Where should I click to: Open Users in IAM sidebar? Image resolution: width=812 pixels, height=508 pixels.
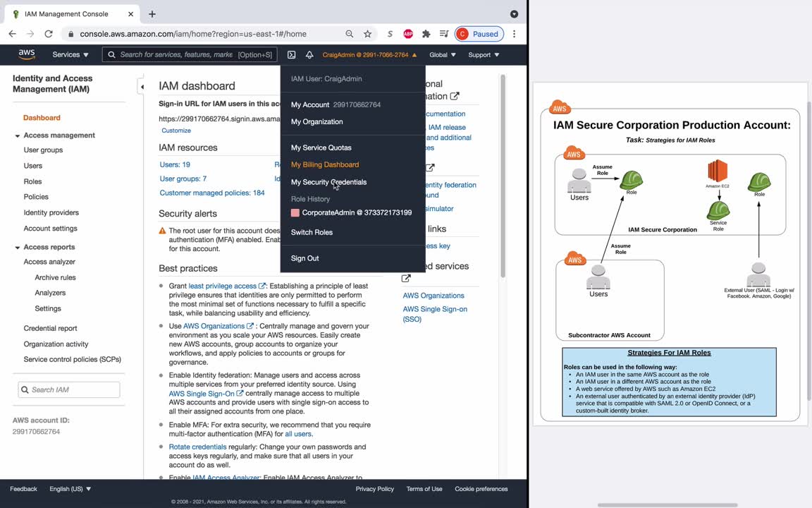pos(32,166)
